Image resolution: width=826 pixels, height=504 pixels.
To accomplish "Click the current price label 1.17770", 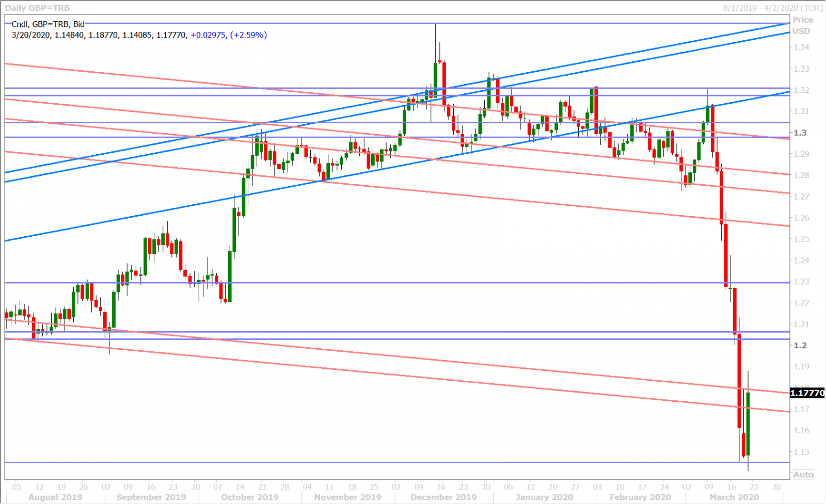I will pos(808,393).
